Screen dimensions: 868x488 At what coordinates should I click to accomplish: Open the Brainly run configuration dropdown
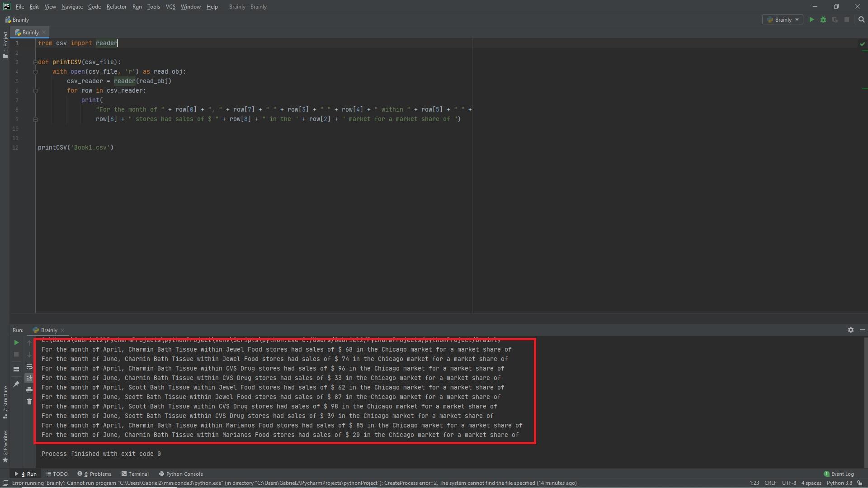[x=783, y=20]
